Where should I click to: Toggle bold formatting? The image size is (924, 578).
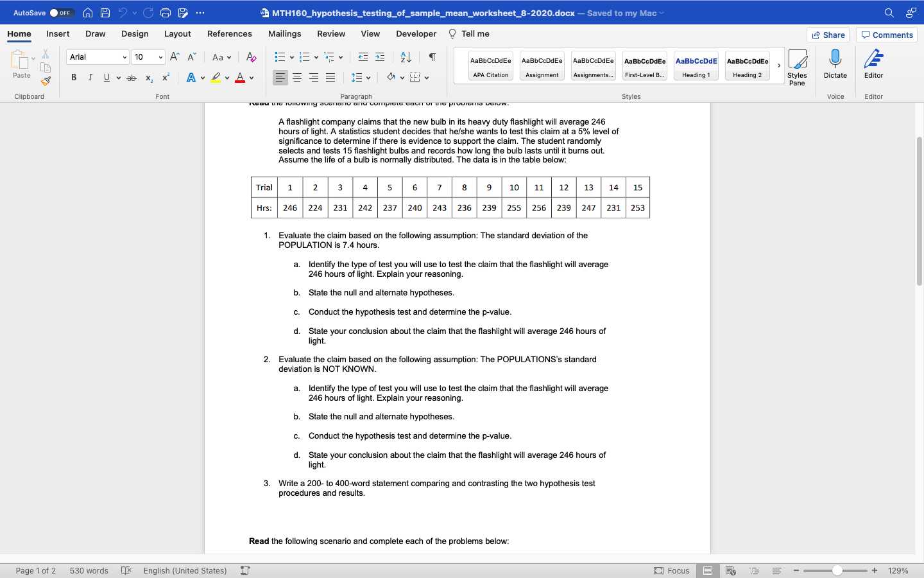click(x=73, y=77)
